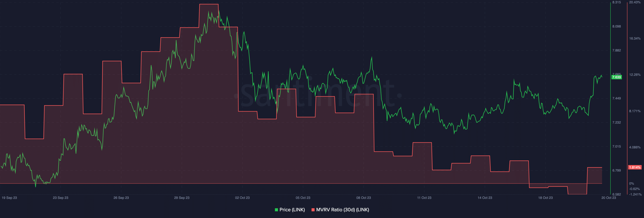
Task: Click the 7.015 price axis value
Action: (617, 147)
